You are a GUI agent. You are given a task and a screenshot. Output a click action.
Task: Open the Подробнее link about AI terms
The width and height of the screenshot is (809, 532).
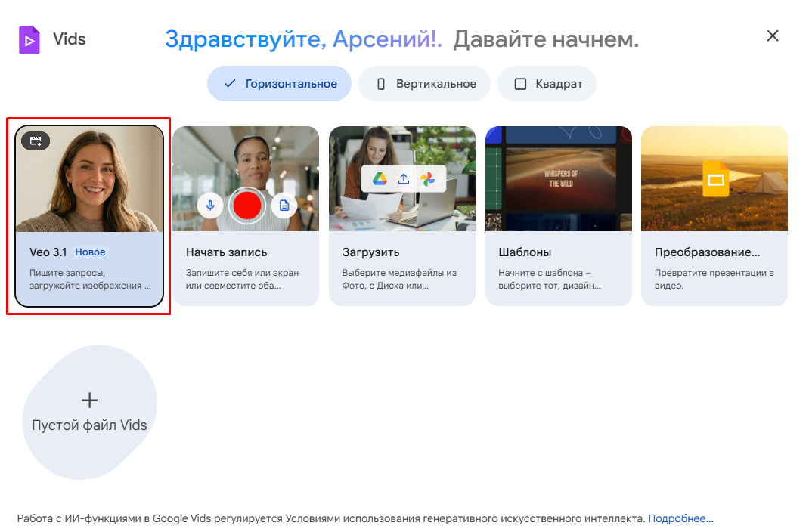(680, 518)
